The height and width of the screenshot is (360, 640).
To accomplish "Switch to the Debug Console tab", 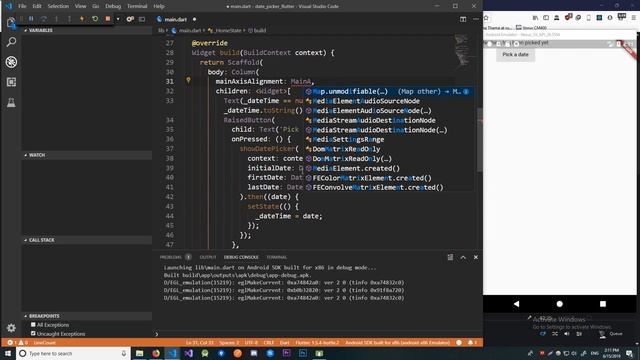I will tap(241, 257).
